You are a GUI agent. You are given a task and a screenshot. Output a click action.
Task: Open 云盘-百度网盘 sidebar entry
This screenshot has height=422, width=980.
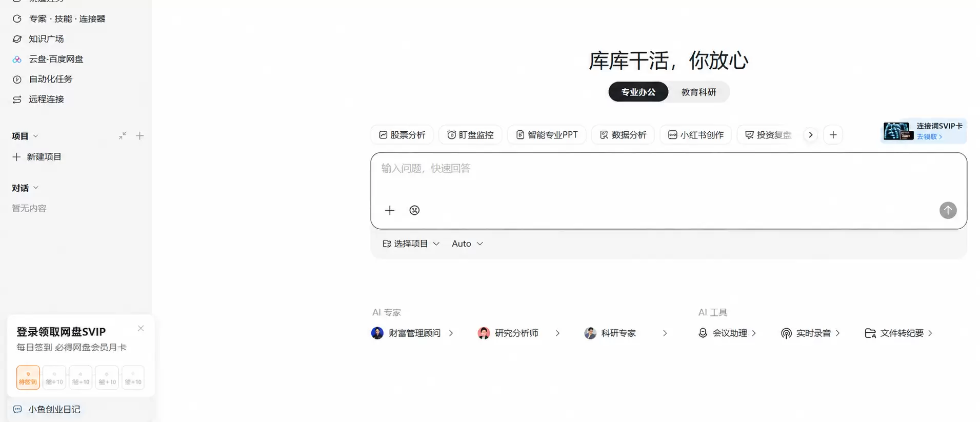(48, 59)
